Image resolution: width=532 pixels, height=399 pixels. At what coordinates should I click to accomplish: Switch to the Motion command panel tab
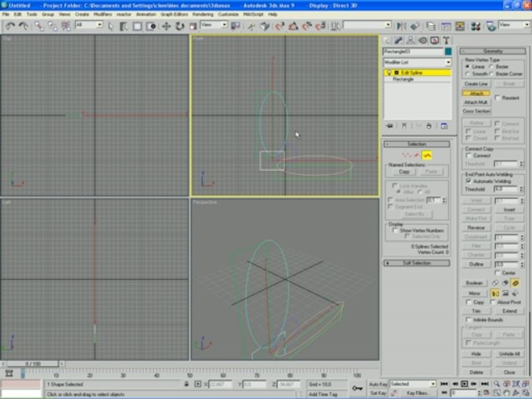[423, 40]
